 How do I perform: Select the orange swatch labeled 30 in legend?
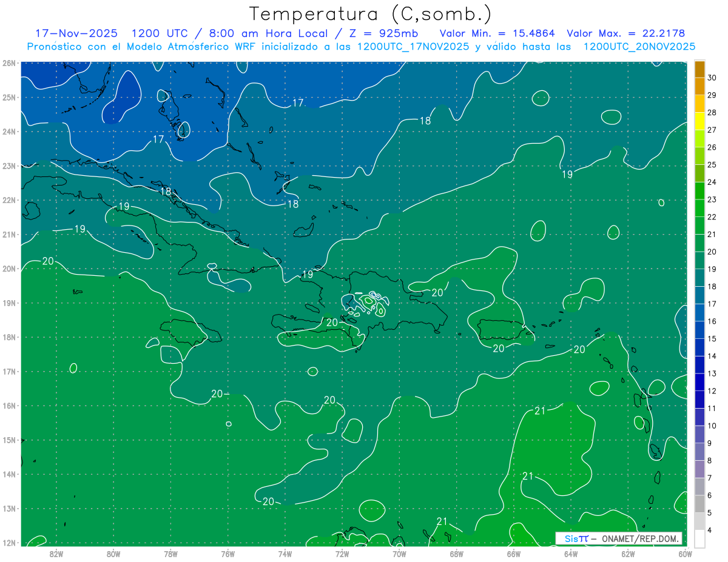pyautogui.click(x=699, y=69)
